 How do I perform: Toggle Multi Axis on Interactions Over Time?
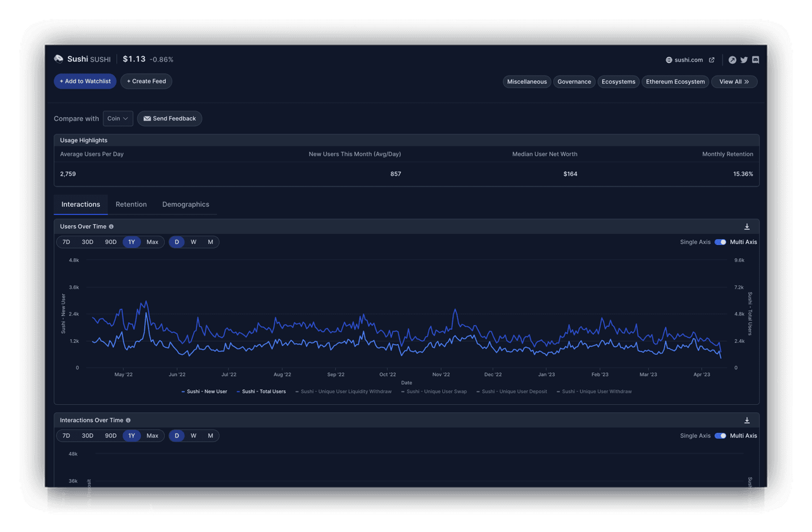[720, 436]
